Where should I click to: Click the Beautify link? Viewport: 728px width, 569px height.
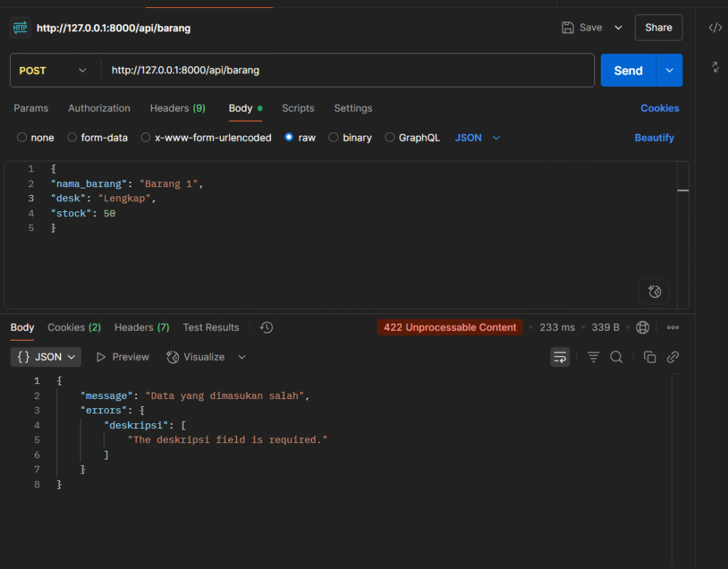click(x=654, y=138)
